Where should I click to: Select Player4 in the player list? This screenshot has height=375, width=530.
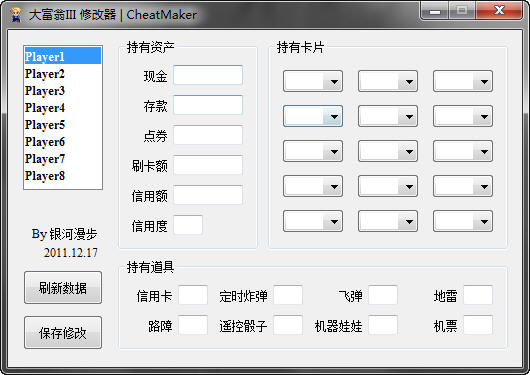click(x=63, y=108)
